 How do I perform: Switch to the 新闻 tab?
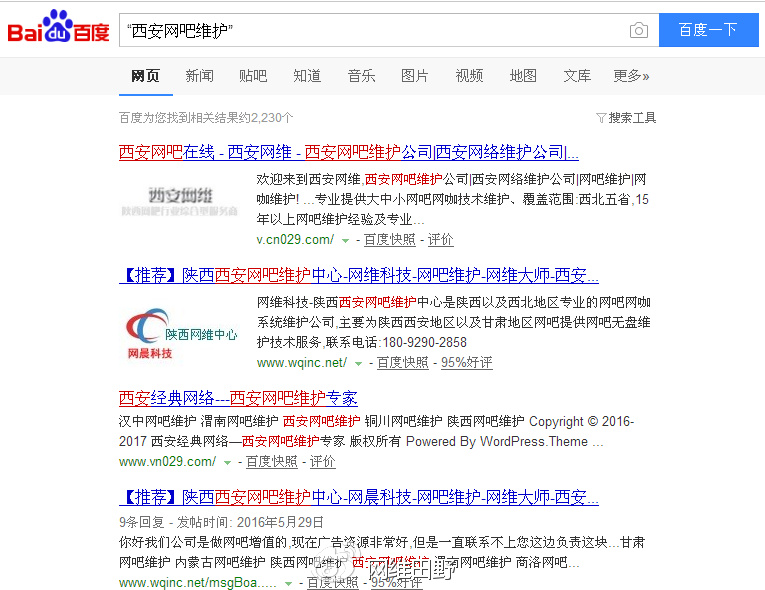200,76
